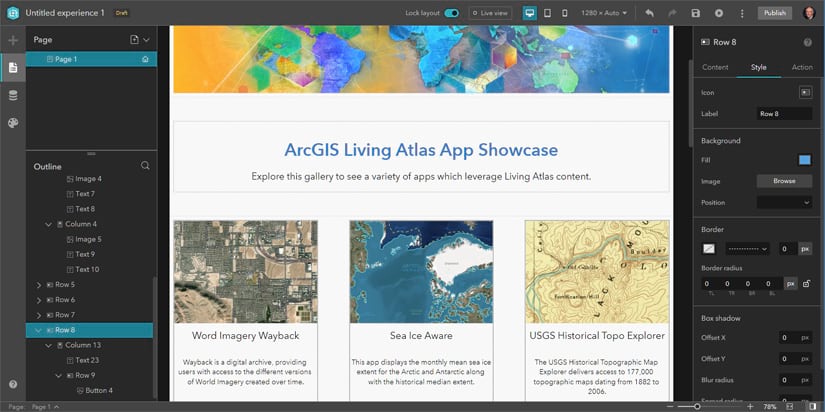The image size is (825, 412).
Task: Set Page 1 as home page
Action: (x=145, y=59)
